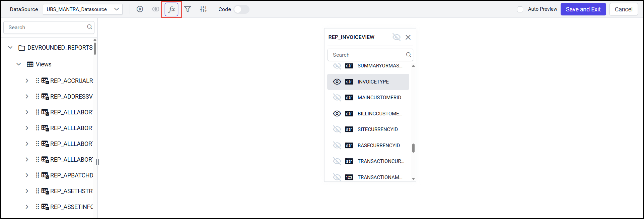The image size is (644, 219).
Task: Hide the INVOICETYPE column via eye icon
Action: coord(337,82)
